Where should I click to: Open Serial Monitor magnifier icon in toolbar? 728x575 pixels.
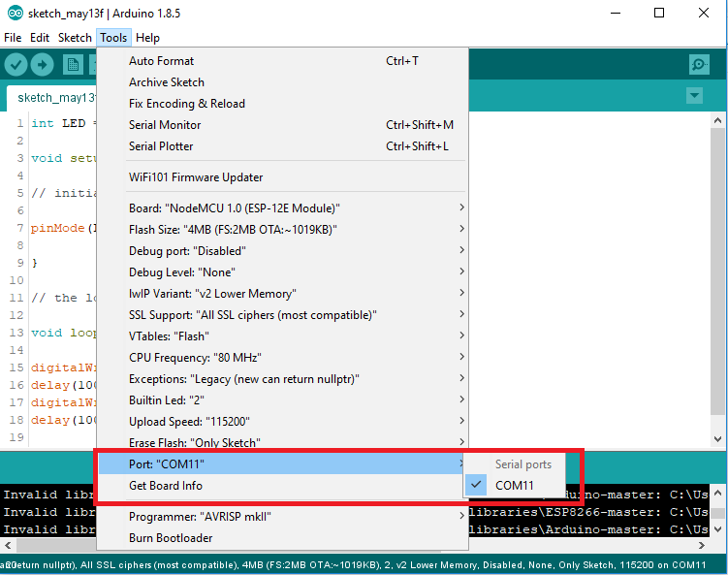[699, 65]
